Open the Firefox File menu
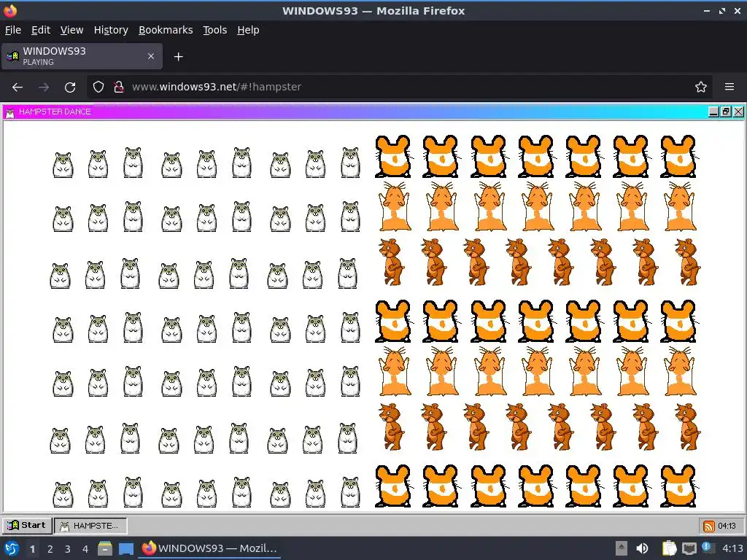The image size is (747, 560). [x=13, y=30]
